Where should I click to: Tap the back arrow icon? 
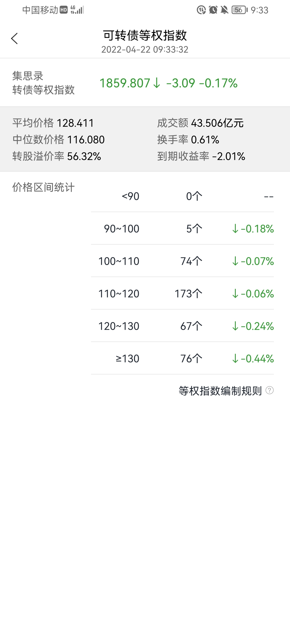pos(15,39)
